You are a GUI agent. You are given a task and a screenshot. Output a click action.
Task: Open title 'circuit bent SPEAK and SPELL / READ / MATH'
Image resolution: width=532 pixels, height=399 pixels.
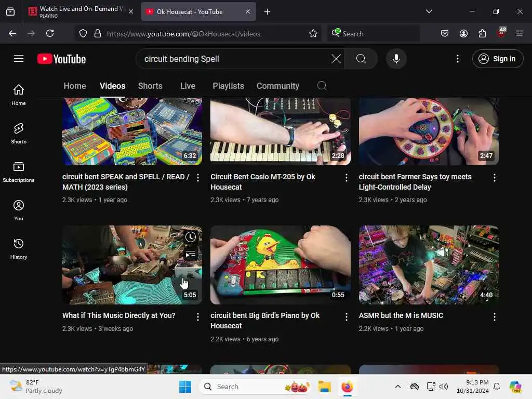point(126,182)
